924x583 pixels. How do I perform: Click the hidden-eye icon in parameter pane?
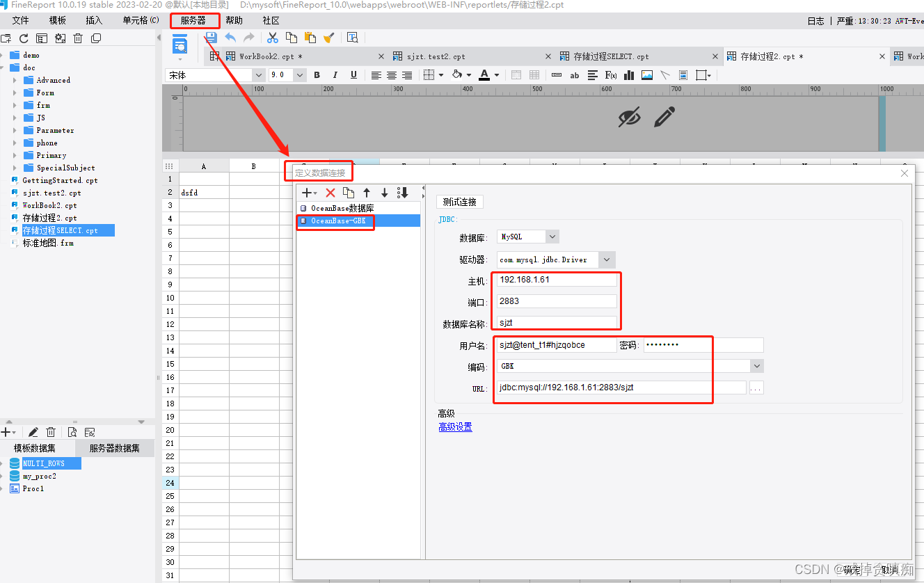(x=629, y=117)
